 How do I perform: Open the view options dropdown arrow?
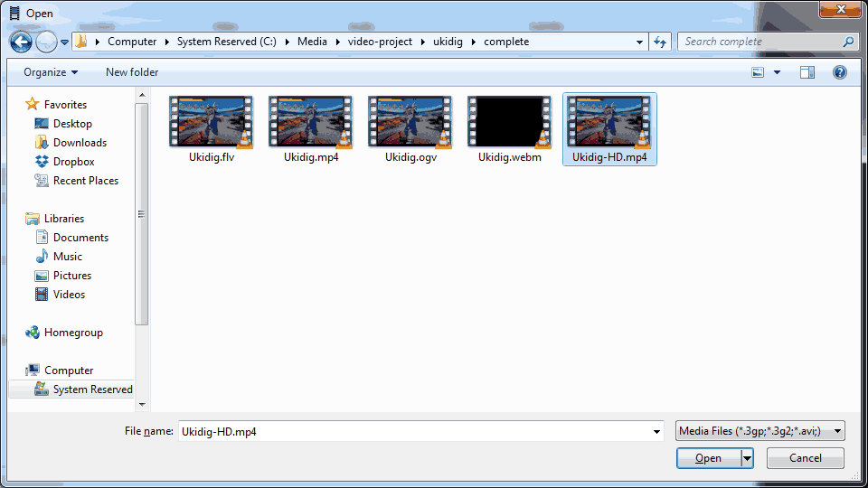pos(777,72)
